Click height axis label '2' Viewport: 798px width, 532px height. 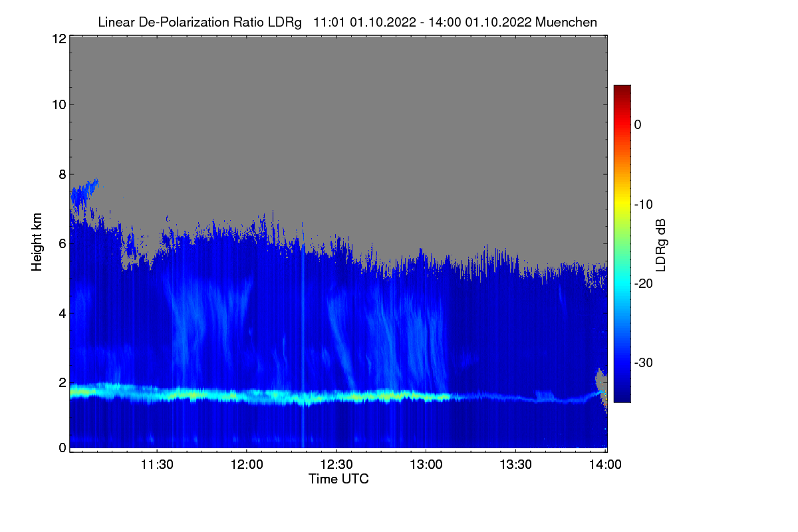pos(61,382)
